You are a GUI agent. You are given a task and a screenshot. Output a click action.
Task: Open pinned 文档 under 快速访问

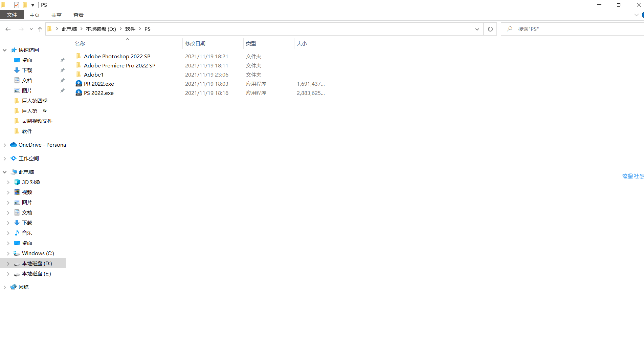click(27, 81)
